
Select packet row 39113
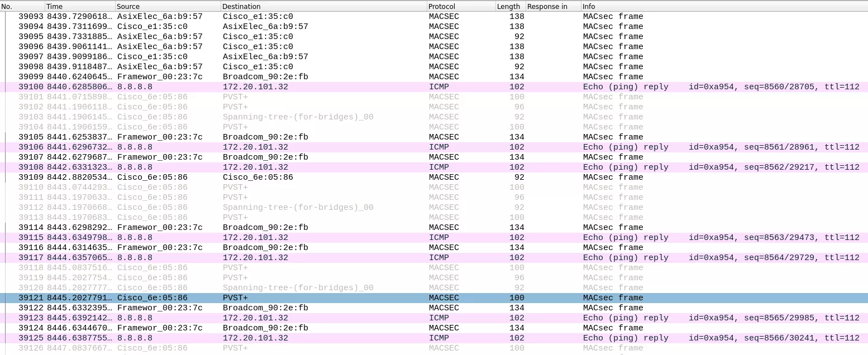[434, 218]
